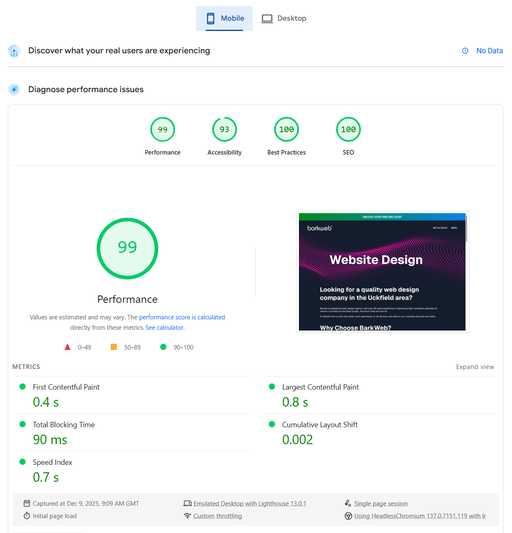Image resolution: width=512 pixels, height=533 pixels.
Task: Click the 90 ms metric value
Action: pyautogui.click(x=50, y=440)
